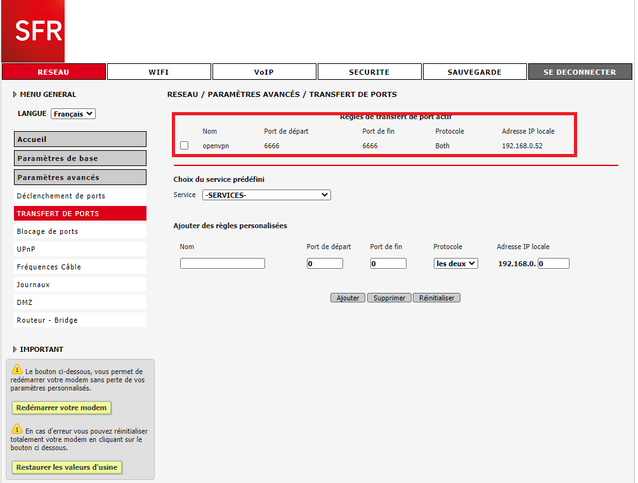This screenshot has height=483, width=638.
Task: Focus the Nom rule input field
Action: pos(222,264)
